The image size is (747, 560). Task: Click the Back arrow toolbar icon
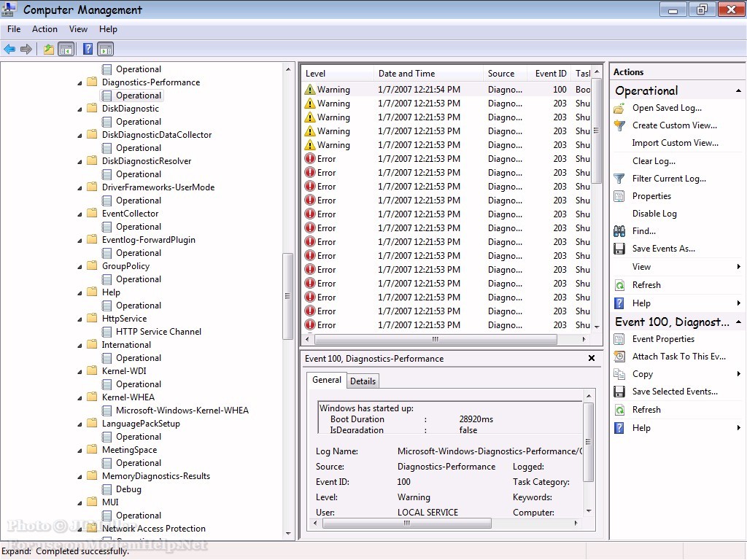click(9, 49)
